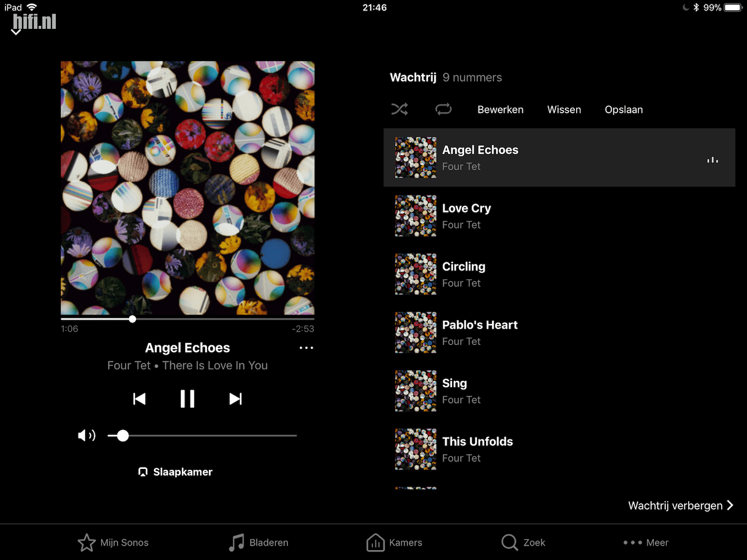
Task: Open the Angel Echoes three-dot options menu
Action: click(306, 348)
